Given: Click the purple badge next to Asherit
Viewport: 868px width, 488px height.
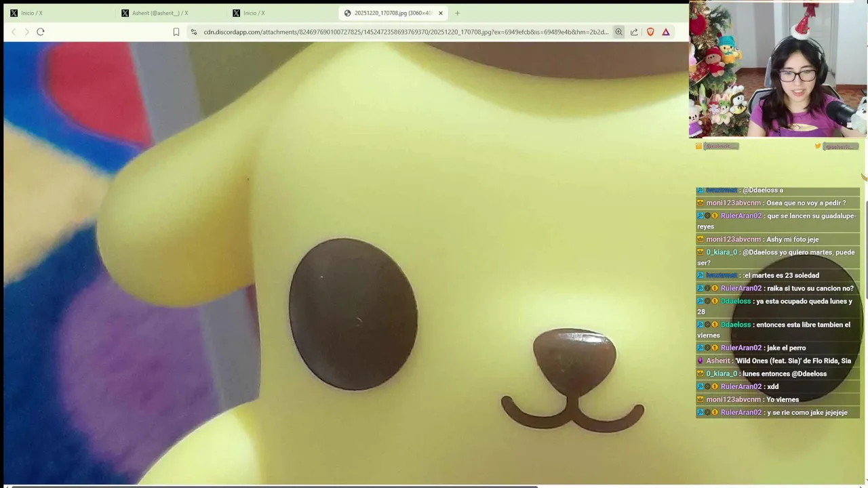Looking at the screenshot, I should point(701,361).
